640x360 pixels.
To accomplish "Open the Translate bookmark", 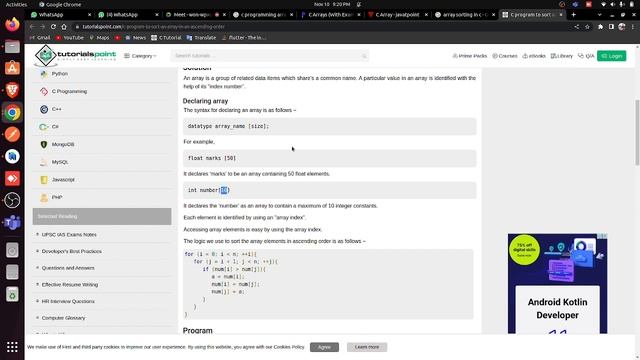I will pos(201,38).
